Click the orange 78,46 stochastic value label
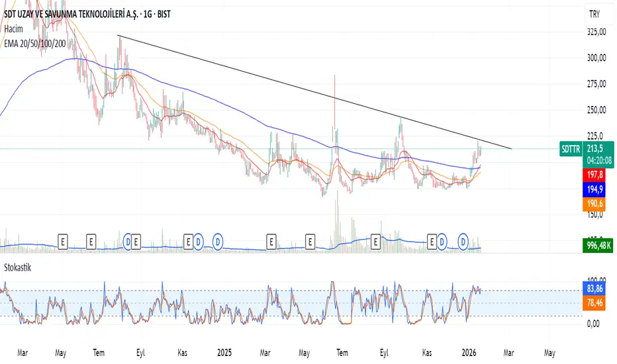The image size is (617, 364). coord(594,303)
